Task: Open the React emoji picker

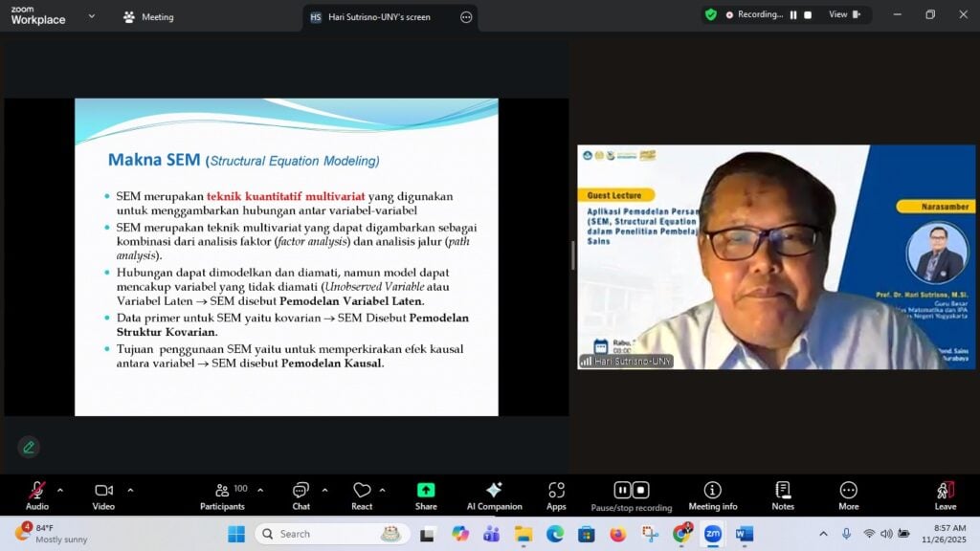Action: (x=362, y=495)
